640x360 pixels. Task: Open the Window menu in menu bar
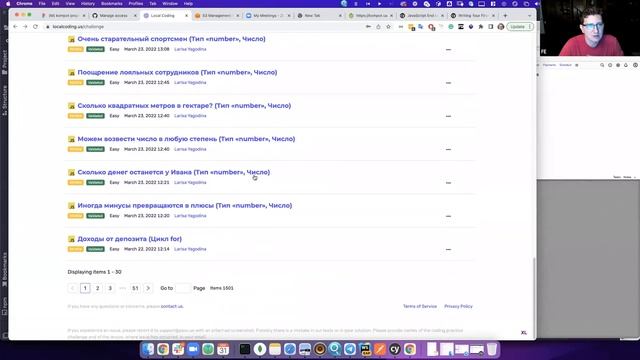click(x=170, y=4)
